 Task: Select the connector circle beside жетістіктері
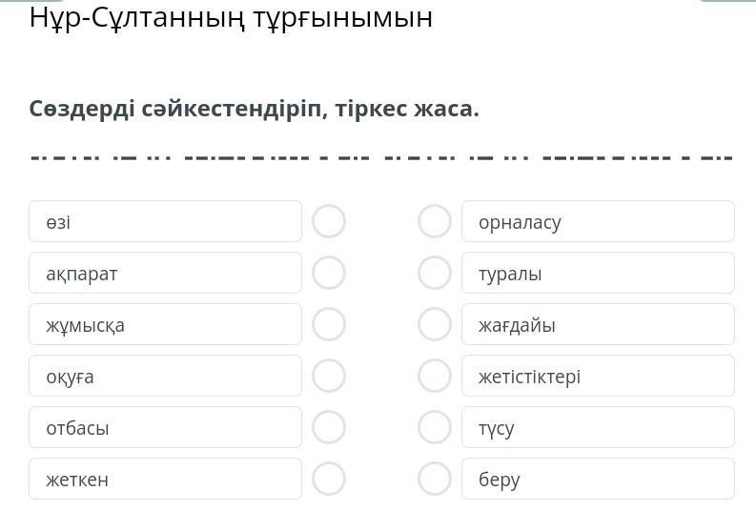tap(435, 376)
